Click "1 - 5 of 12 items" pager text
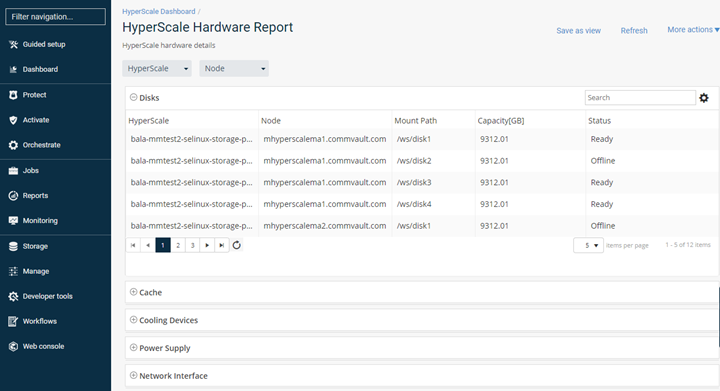This screenshot has width=720, height=391. [x=688, y=245]
